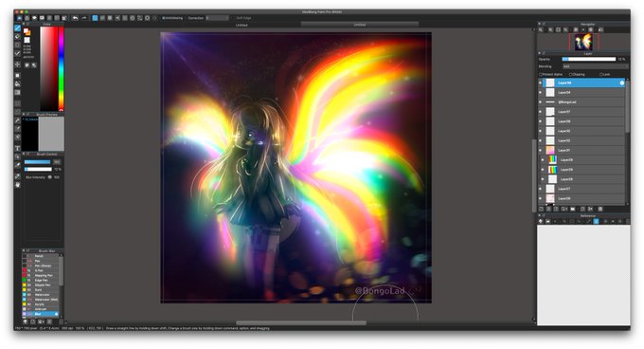Click the folder icon below layer list
The height and width of the screenshot is (349, 644).
pyautogui.click(x=573, y=209)
